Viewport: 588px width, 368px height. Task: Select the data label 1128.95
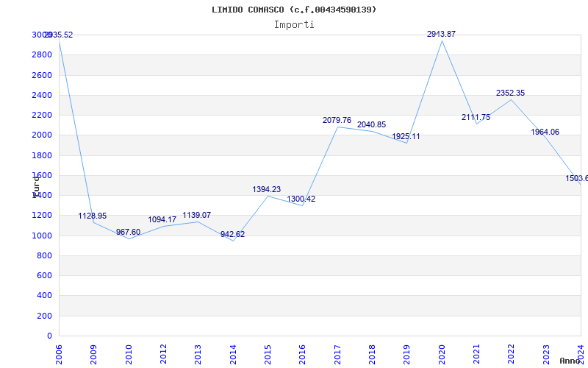(93, 216)
